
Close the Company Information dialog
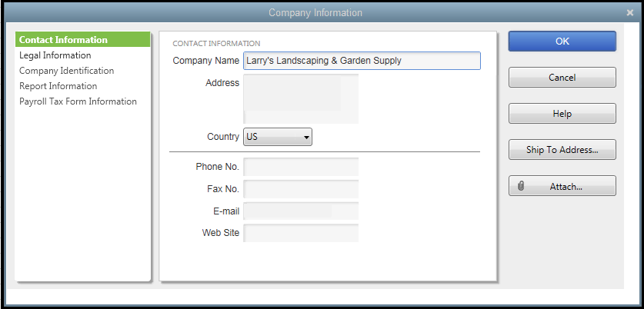(630, 12)
